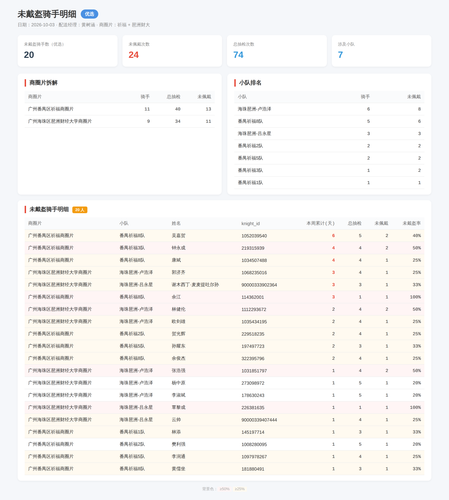
Task: Click knight ID 114362001
Action: 253,297
